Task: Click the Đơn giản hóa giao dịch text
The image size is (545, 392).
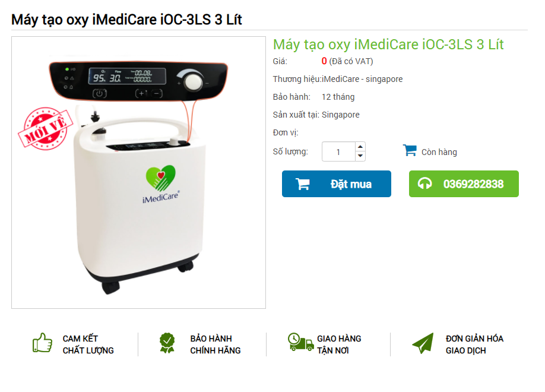Action: [x=474, y=344]
